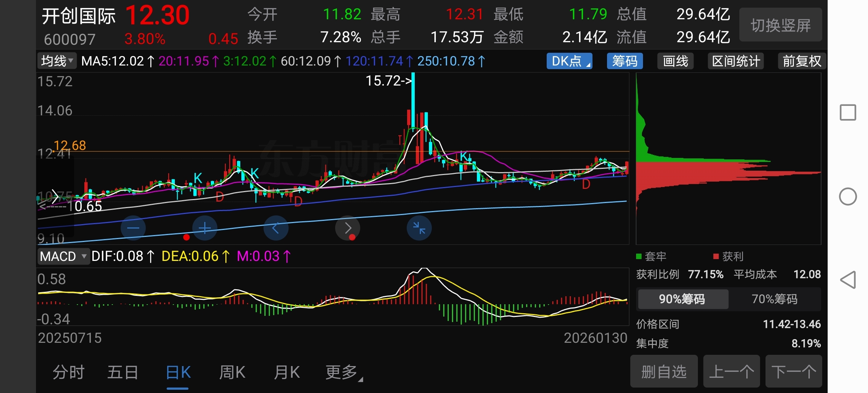Select the 70%筹码 option

coord(774,299)
